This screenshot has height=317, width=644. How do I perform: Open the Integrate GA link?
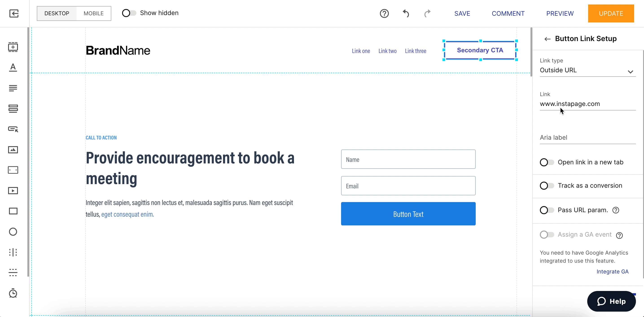612,272
